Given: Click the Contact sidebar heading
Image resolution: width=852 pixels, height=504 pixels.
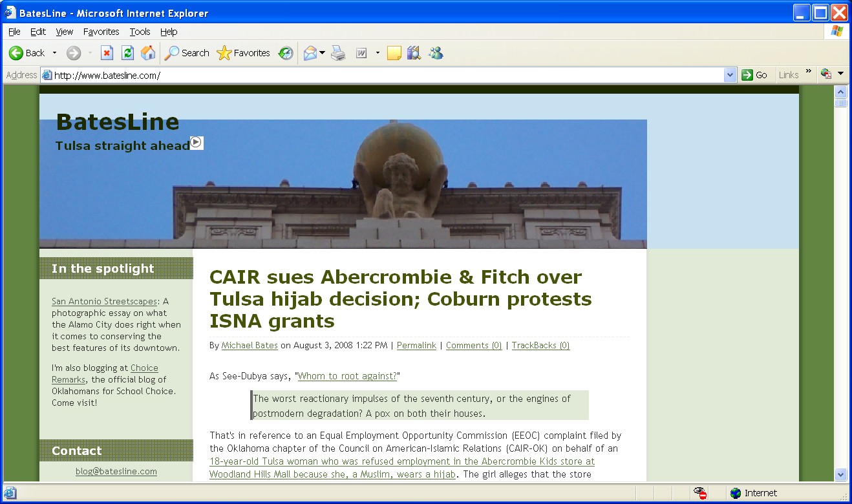Looking at the screenshot, I should coord(77,451).
